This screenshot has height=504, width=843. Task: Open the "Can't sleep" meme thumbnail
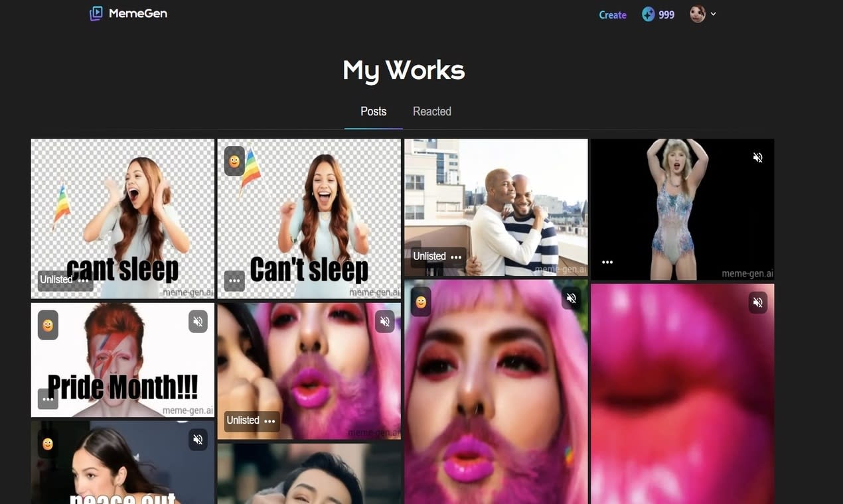click(309, 219)
